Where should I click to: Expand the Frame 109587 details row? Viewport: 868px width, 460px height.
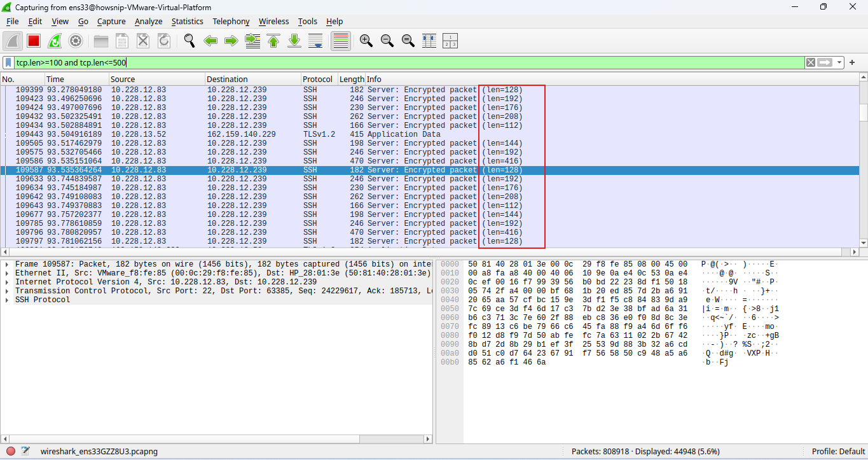(x=6, y=264)
